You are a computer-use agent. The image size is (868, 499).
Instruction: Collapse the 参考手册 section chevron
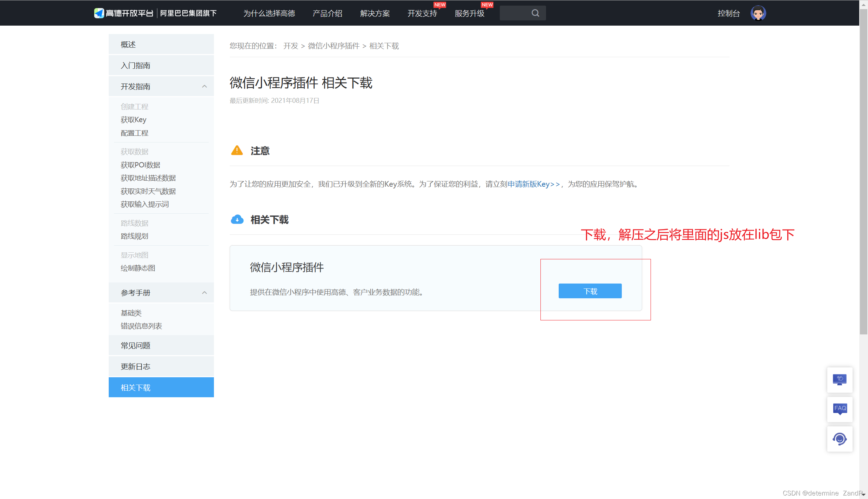click(204, 293)
